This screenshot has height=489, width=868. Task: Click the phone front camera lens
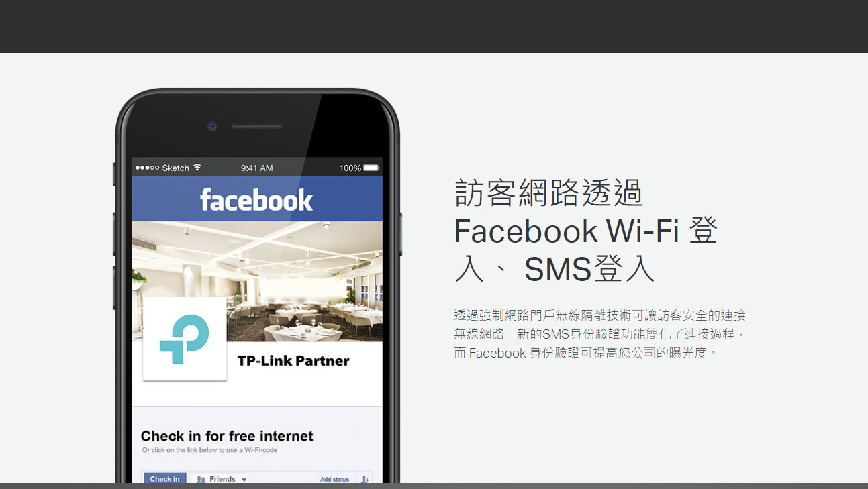[212, 126]
